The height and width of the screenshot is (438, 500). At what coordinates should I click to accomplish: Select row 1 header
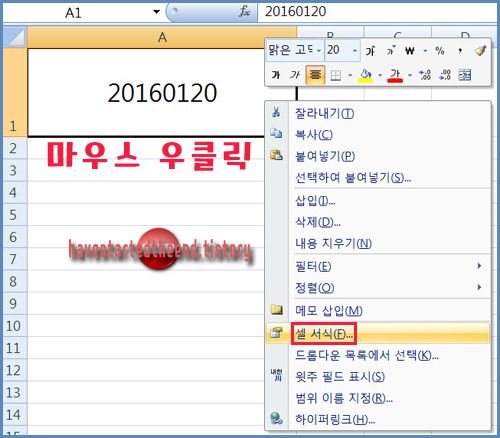coord(13,92)
